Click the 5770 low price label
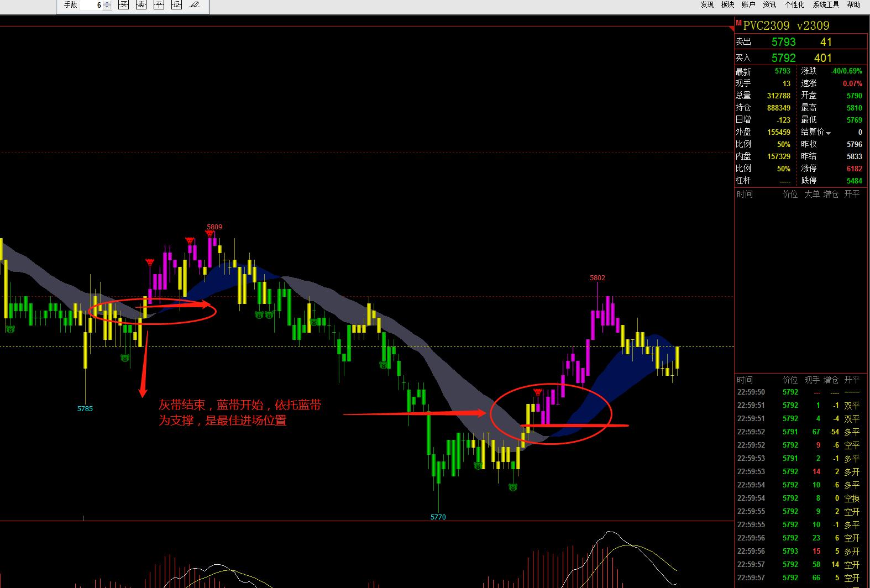The height and width of the screenshot is (588, 870). [x=438, y=517]
